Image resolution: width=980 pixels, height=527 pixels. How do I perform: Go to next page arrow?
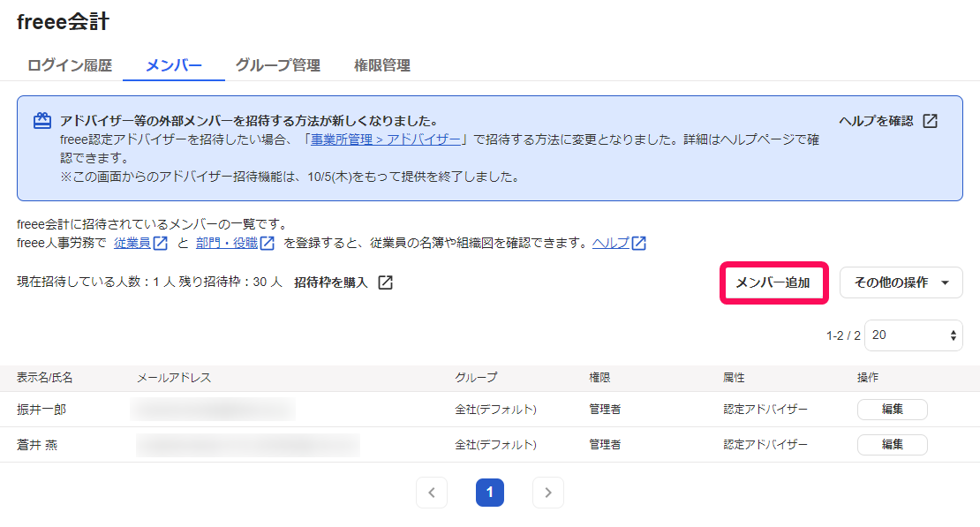(x=548, y=493)
